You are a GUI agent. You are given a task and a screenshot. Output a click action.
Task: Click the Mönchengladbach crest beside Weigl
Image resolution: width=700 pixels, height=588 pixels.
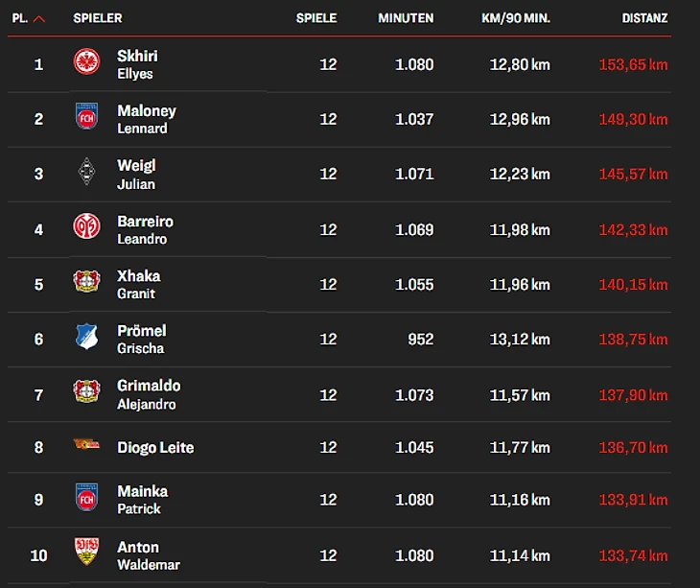[86, 173]
